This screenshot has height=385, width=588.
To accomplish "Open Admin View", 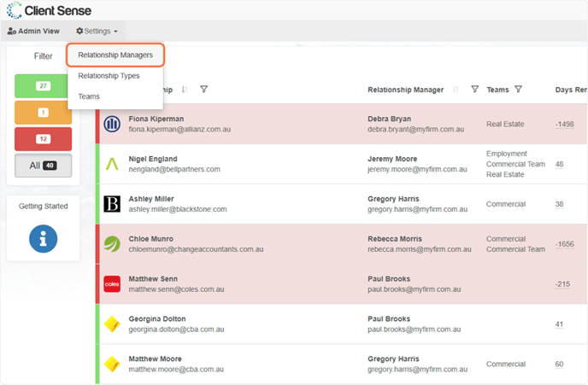I will pos(33,31).
